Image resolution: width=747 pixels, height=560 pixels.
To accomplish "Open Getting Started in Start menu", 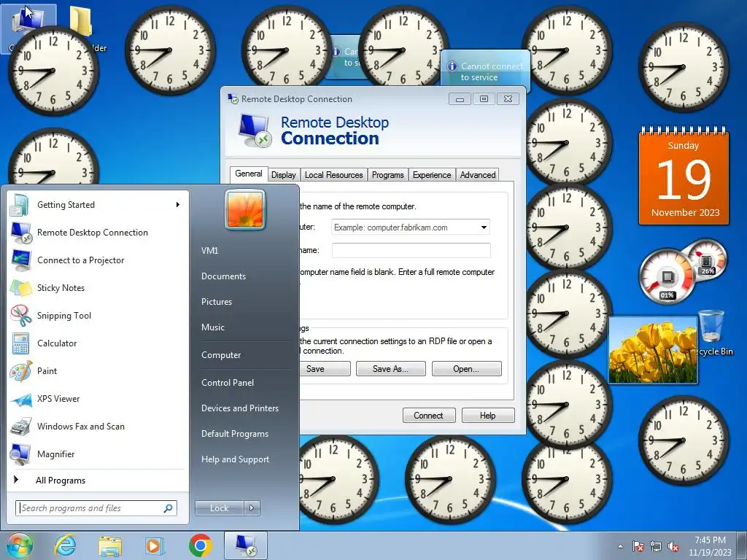I will pyautogui.click(x=96, y=205).
